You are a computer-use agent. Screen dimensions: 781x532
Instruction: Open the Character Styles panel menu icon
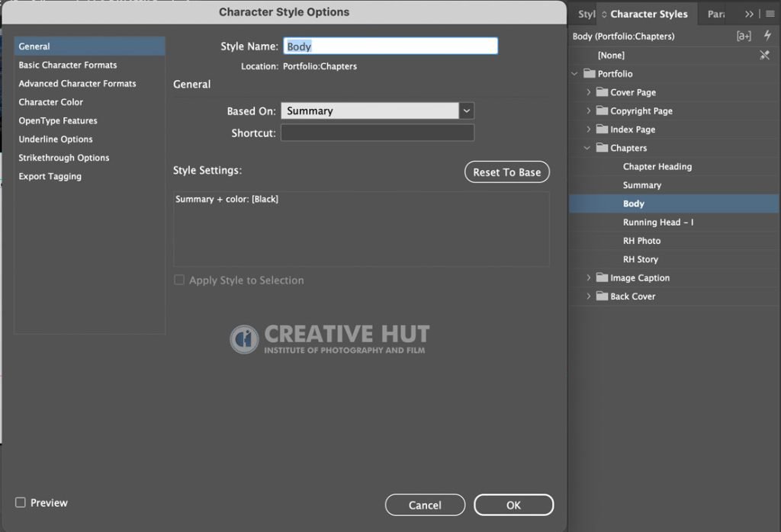coord(770,14)
